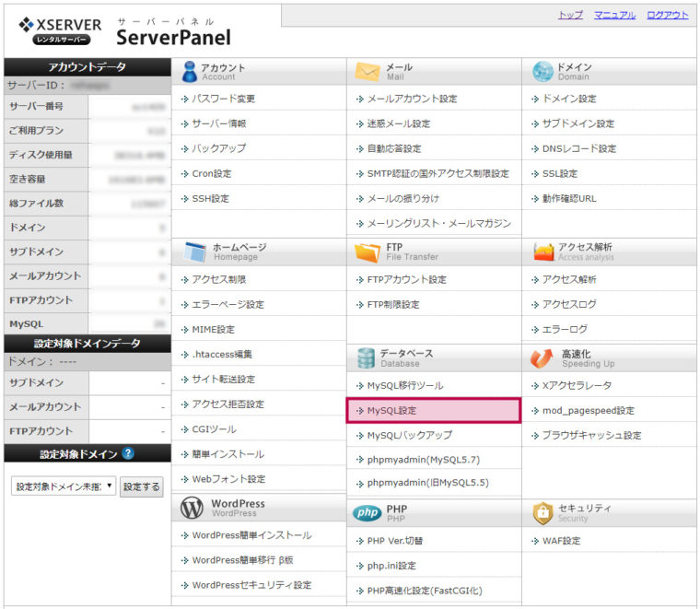Click the Speeding Up arrow icon
This screenshot has height=609, width=700.
542,358
